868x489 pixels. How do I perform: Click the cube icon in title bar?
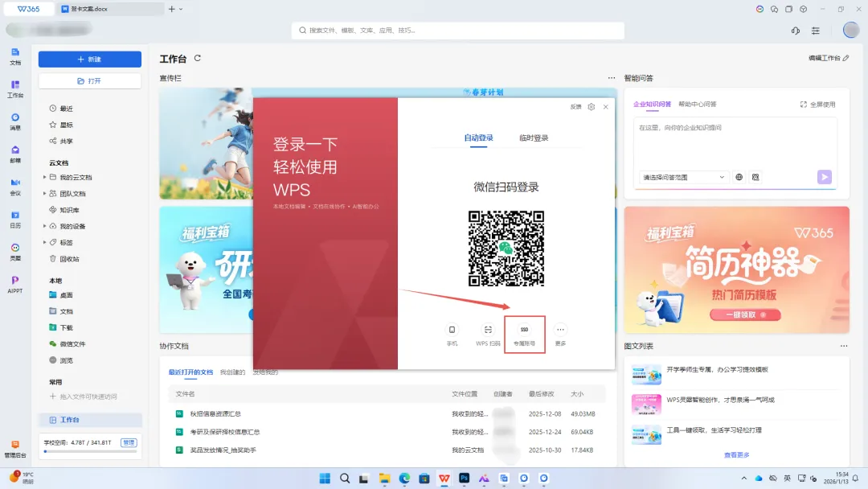click(x=803, y=9)
